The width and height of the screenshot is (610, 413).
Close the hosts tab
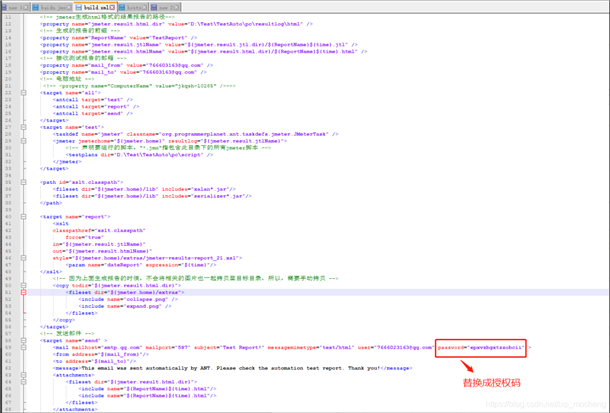[x=144, y=7]
